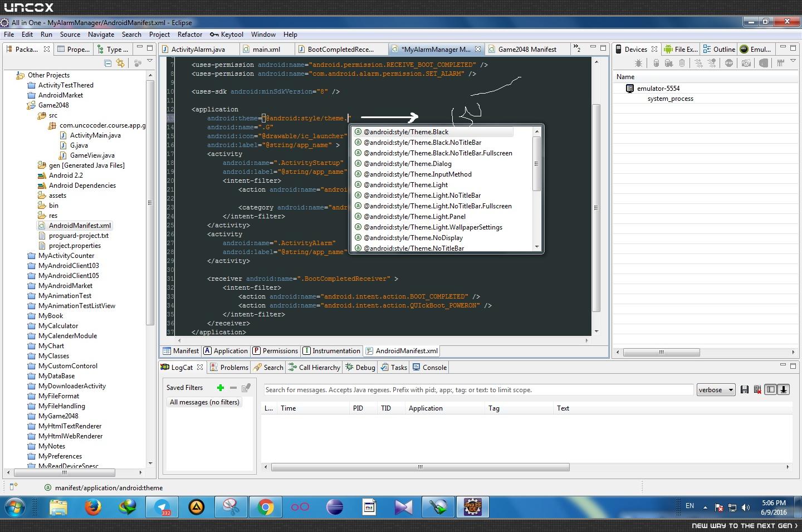This screenshot has height=532, width=802.
Task: Collapse all in Package Explorer
Action: 108,63
